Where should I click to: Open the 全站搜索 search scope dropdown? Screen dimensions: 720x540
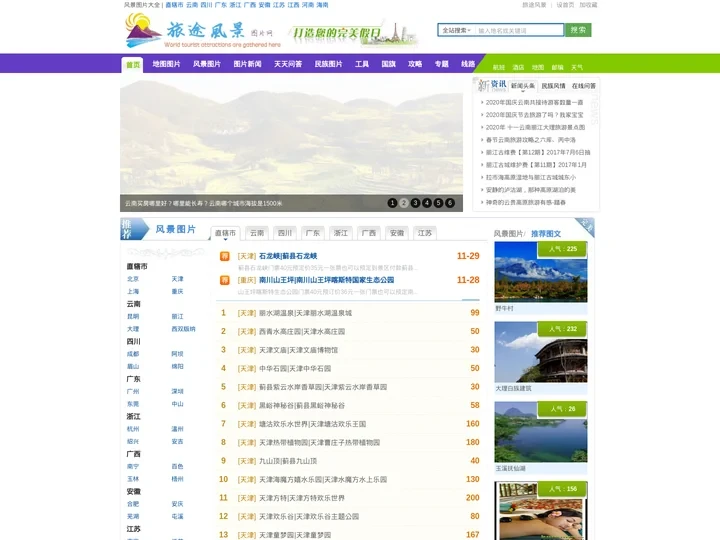(x=456, y=30)
